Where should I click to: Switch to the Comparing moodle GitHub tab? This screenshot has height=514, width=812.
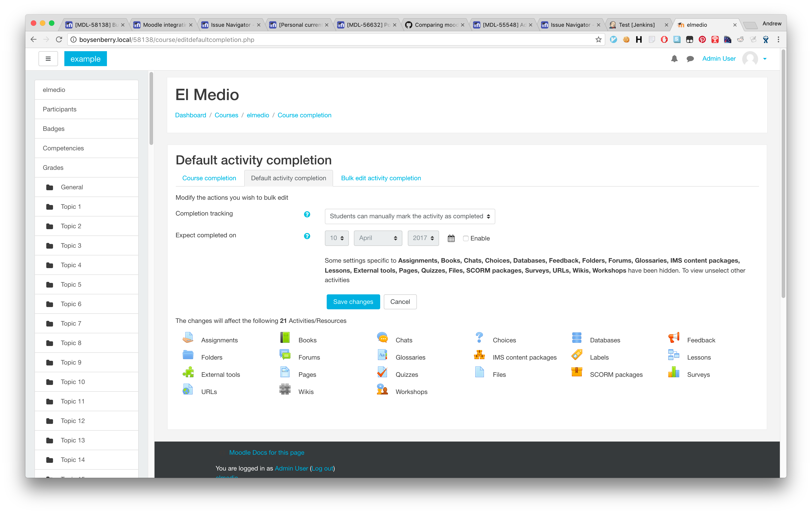[435, 25]
